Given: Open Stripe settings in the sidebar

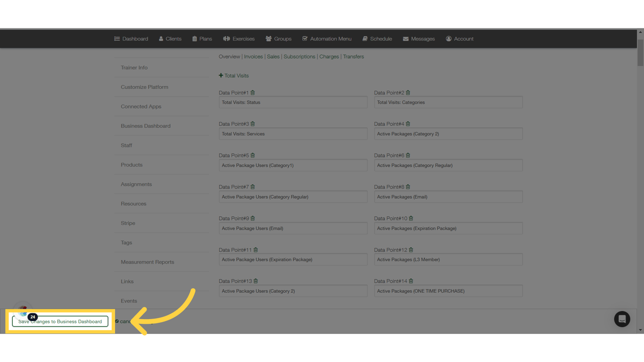Looking at the screenshot, I should [162, 223].
